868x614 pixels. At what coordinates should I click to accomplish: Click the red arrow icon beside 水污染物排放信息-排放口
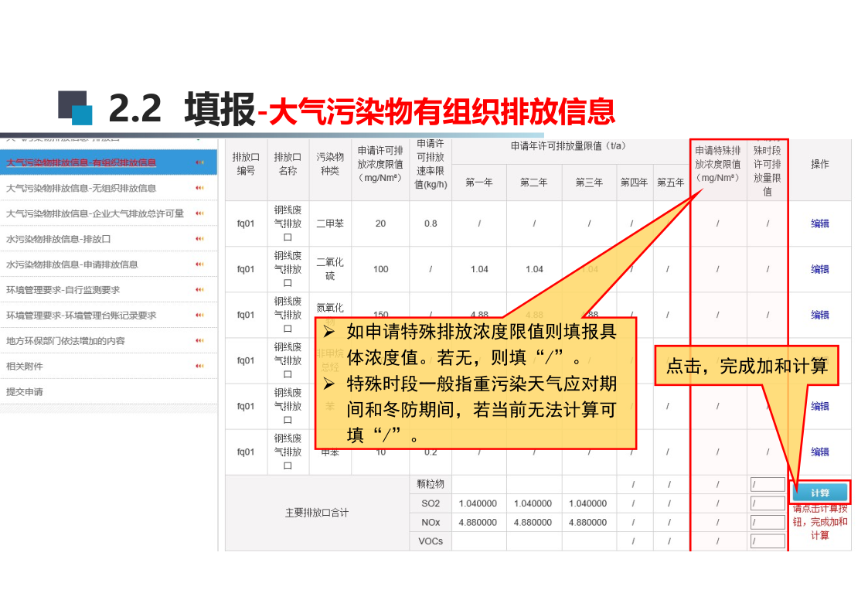click(199, 239)
